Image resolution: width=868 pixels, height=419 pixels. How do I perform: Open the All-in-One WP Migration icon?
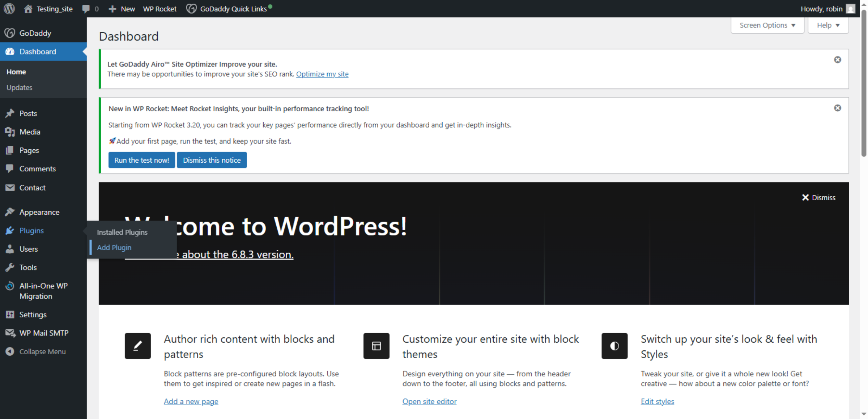pyautogui.click(x=10, y=286)
